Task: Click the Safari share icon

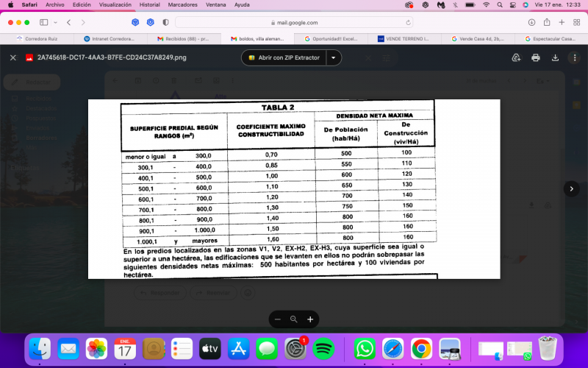Action: (x=547, y=22)
